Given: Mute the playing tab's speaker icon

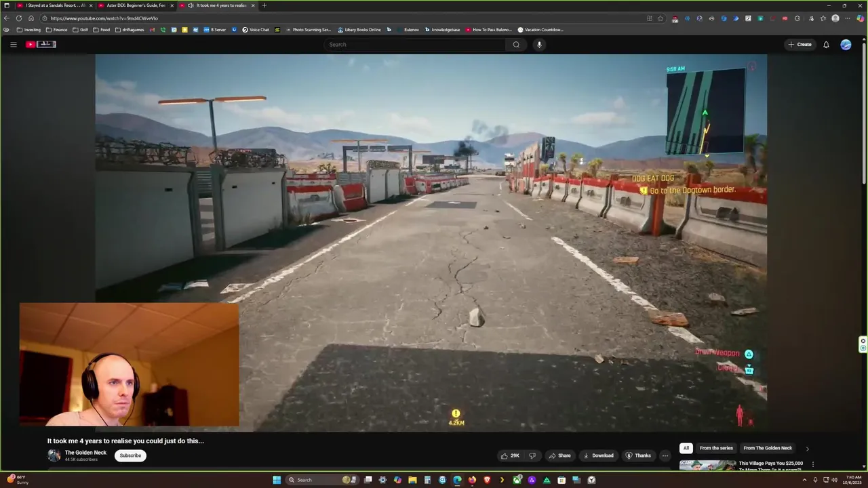Looking at the screenshot, I should [191, 5].
